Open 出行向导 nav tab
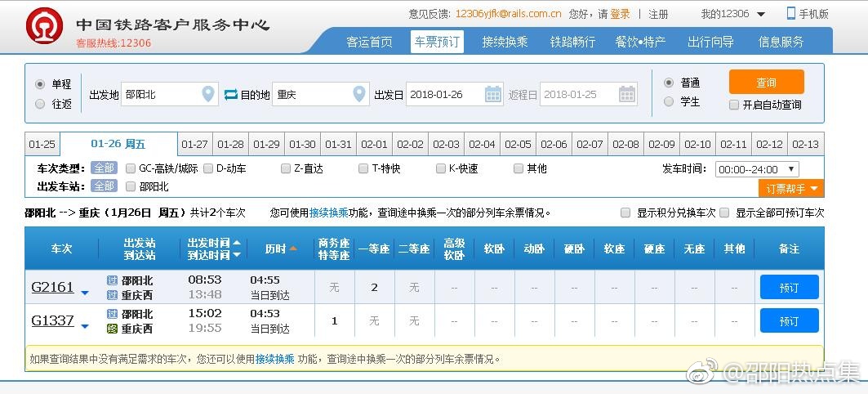This screenshot has width=868, height=394. tap(710, 42)
